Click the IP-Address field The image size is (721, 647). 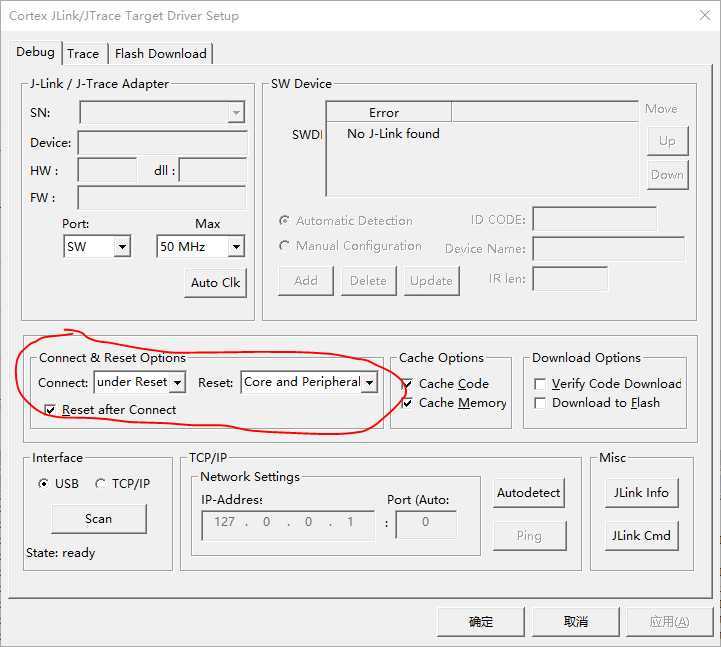pos(288,525)
